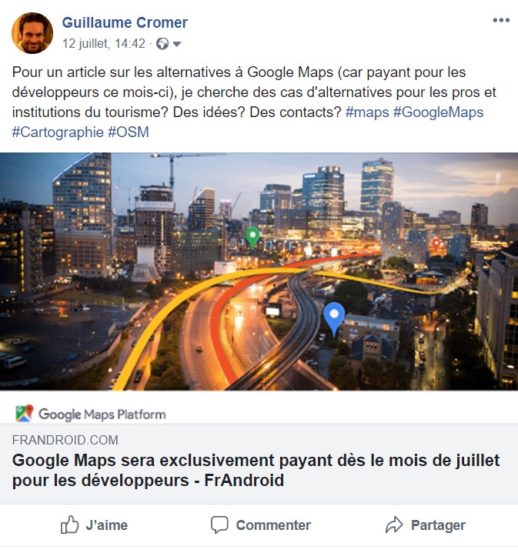Click the Partager button text
Image resolution: width=518 pixels, height=550 pixels.
[x=438, y=525]
